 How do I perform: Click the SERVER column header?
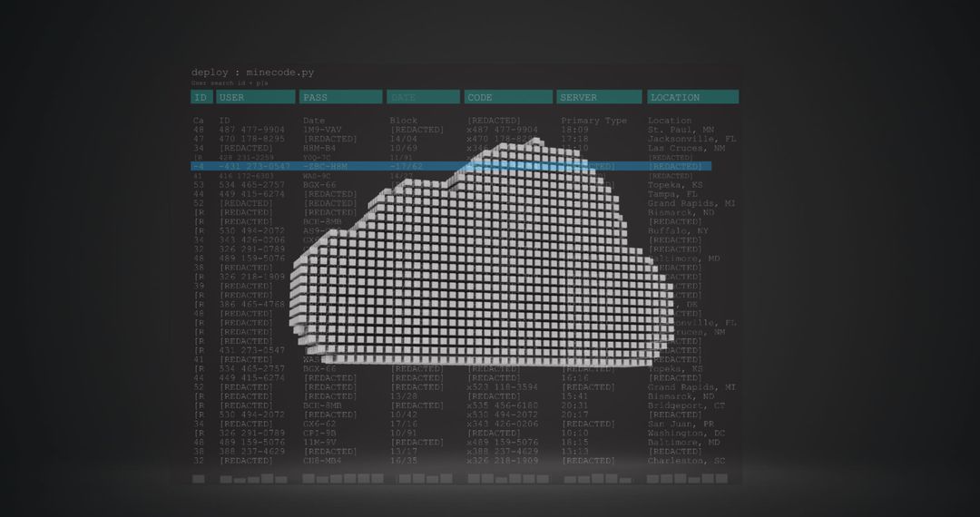pyautogui.click(x=599, y=97)
